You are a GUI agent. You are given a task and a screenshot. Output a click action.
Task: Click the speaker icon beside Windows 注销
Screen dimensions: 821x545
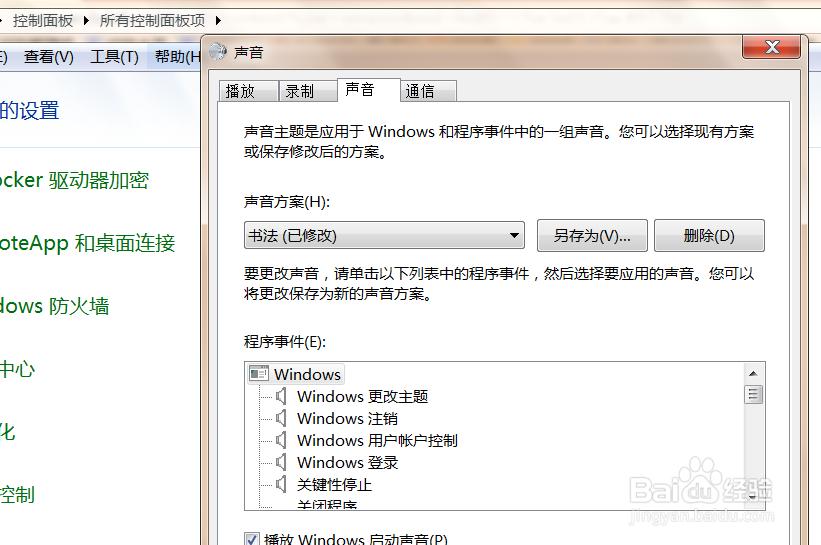(x=281, y=418)
